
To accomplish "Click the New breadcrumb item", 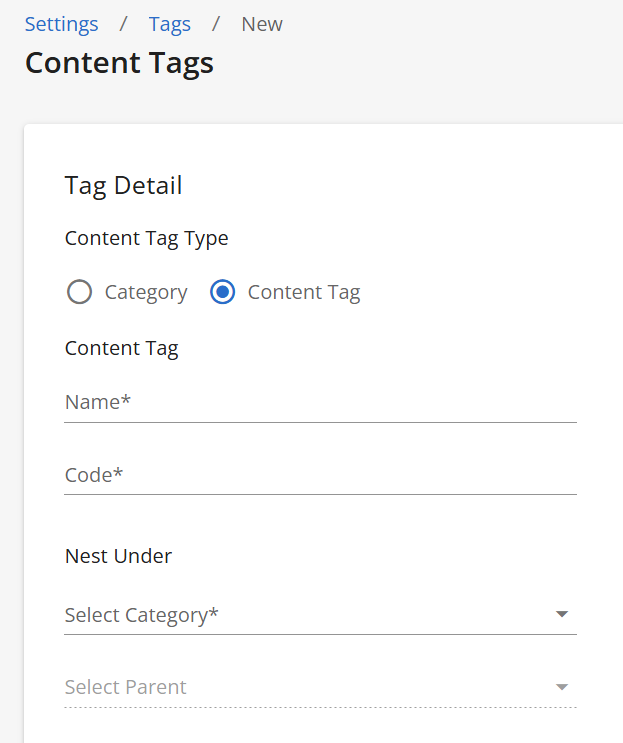I will point(262,24).
